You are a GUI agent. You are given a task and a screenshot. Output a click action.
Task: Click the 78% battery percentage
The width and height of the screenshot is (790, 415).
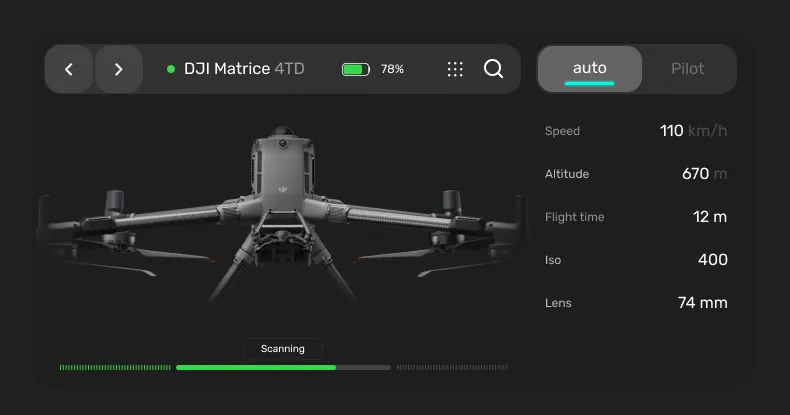[x=392, y=69]
